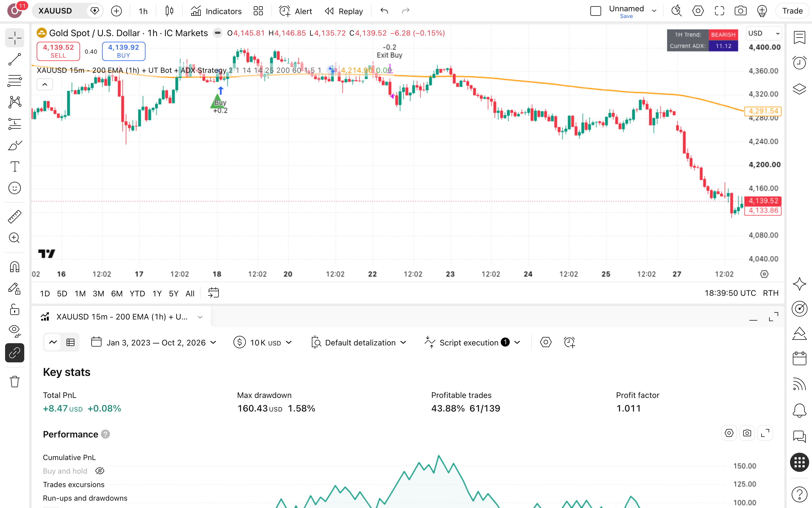Activate the zoom in tool
812x508 pixels.
pyautogui.click(x=15, y=238)
